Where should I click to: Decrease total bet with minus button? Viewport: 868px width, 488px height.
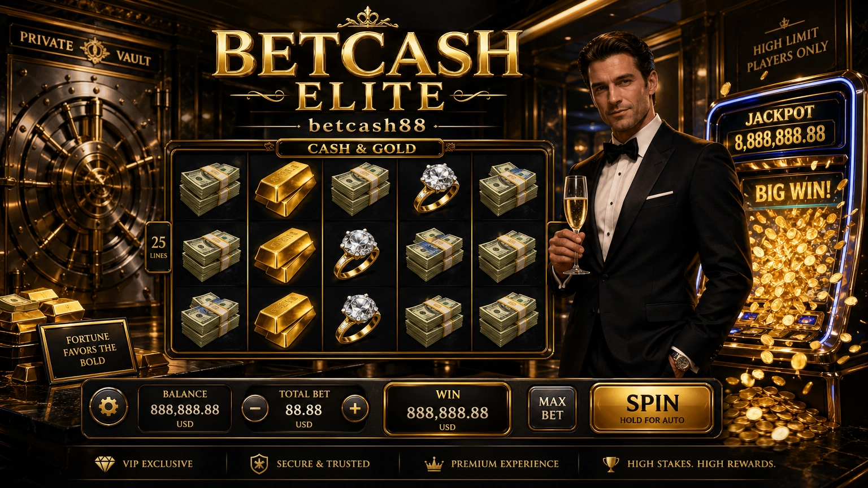coord(255,409)
